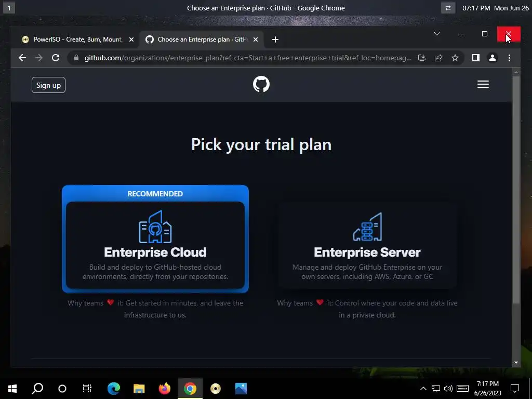Click the Sign up button
532x399 pixels.
point(48,85)
